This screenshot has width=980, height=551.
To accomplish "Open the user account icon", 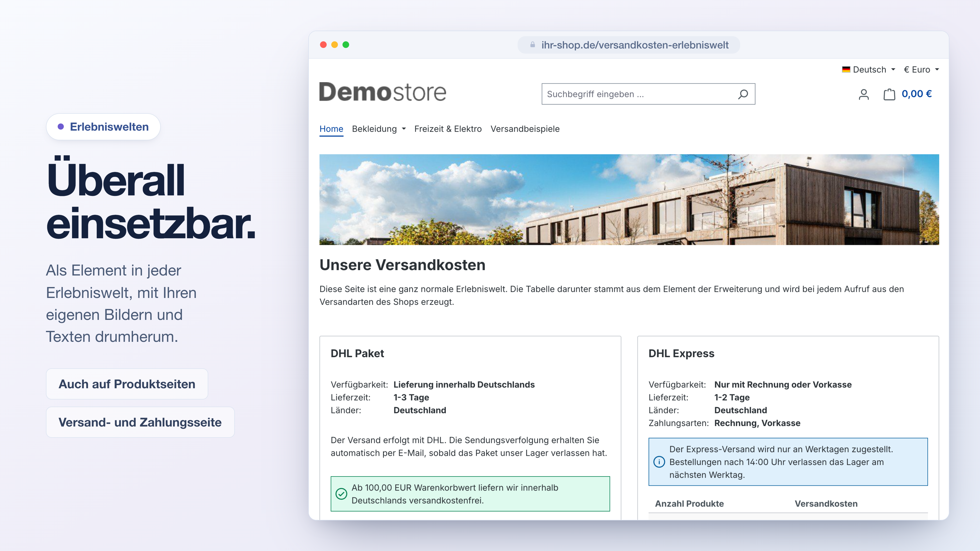I will [864, 94].
